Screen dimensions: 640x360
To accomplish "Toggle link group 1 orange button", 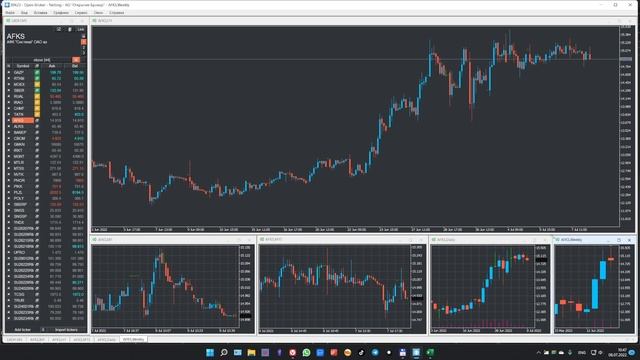I will [x=84, y=42].
